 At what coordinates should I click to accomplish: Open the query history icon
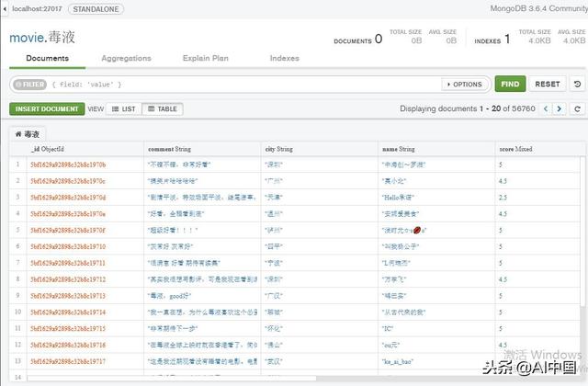pos(577,84)
